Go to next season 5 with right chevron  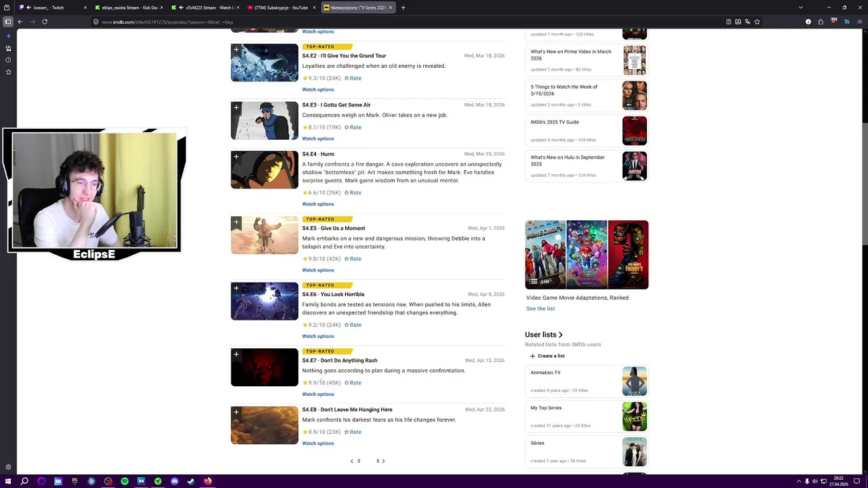383,461
